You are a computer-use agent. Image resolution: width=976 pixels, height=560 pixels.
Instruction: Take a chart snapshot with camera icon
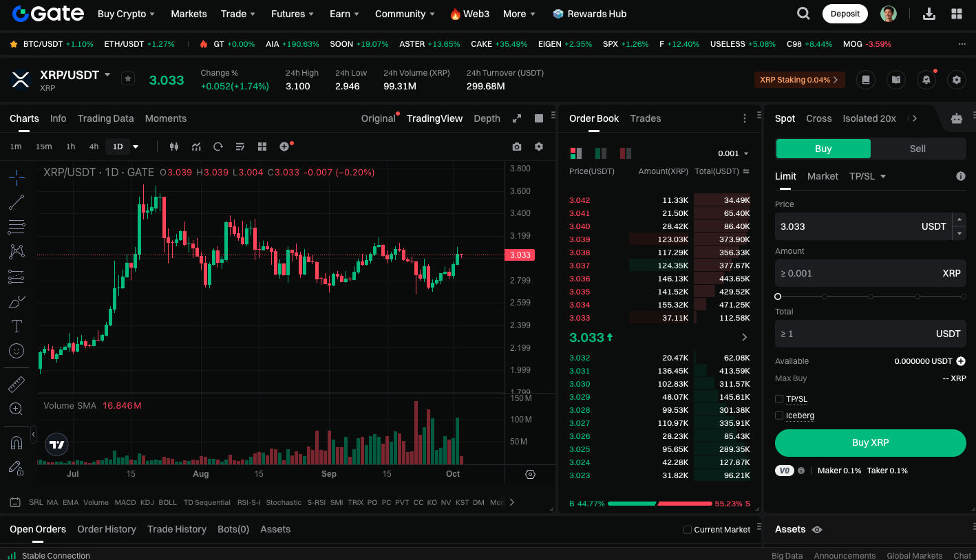(517, 147)
